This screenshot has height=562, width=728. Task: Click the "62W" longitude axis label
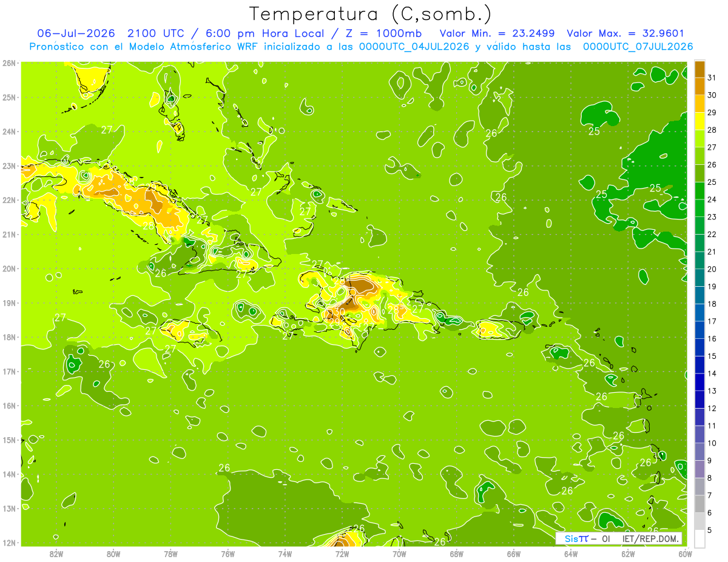click(x=628, y=554)
